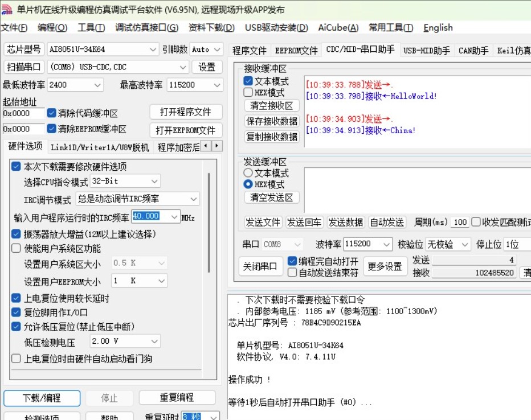
Task: Switch to CAN助手 tab
Action: [473, 51]
